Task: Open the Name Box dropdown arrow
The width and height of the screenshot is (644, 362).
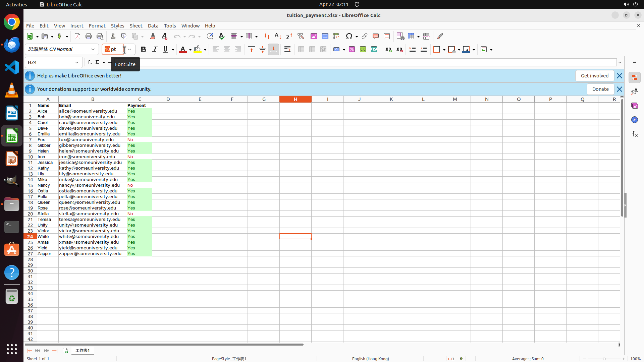Action: [77, 62]
